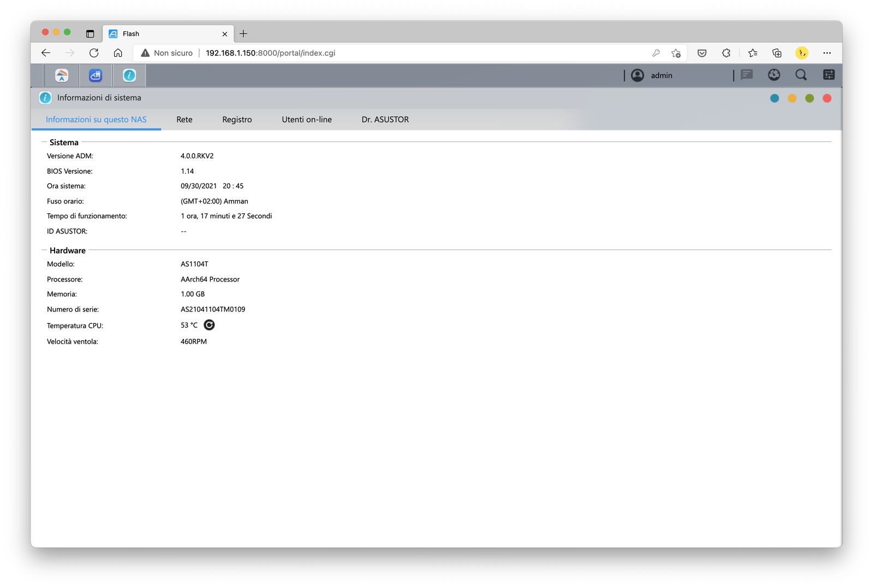Viewport: 873px width, 588px height.
Task: Select the Flash browser tab
Action: 169,34
